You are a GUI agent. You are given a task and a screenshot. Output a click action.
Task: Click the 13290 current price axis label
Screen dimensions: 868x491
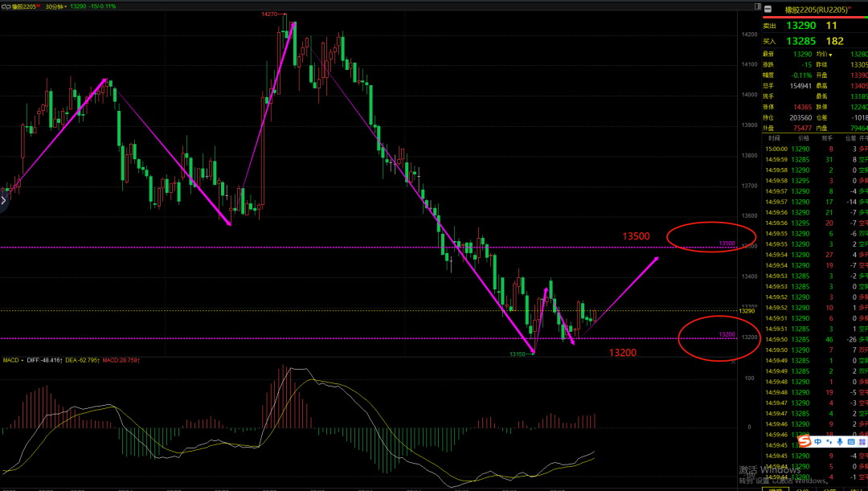pos(747,310)
